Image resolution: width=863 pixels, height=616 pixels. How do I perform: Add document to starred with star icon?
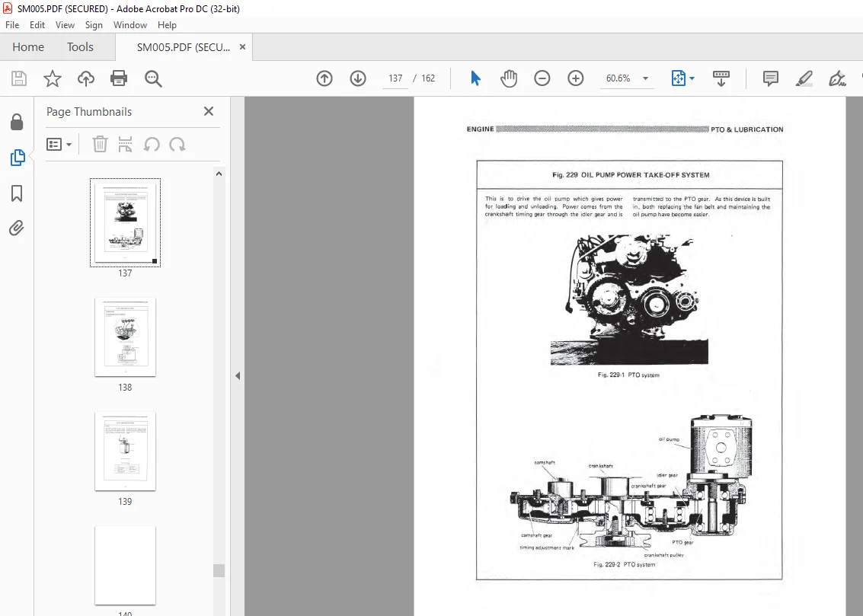(x=53, y=78)
